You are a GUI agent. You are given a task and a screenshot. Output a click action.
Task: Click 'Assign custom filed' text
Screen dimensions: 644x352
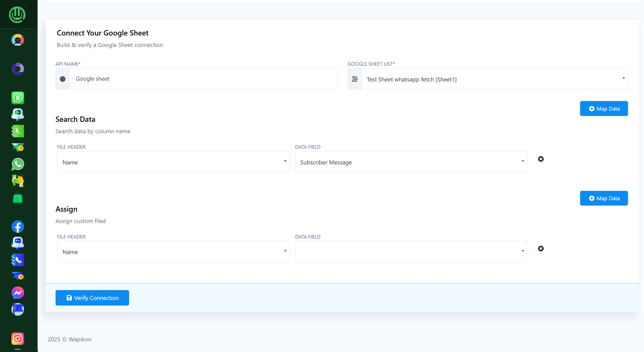tap(80, 221)
